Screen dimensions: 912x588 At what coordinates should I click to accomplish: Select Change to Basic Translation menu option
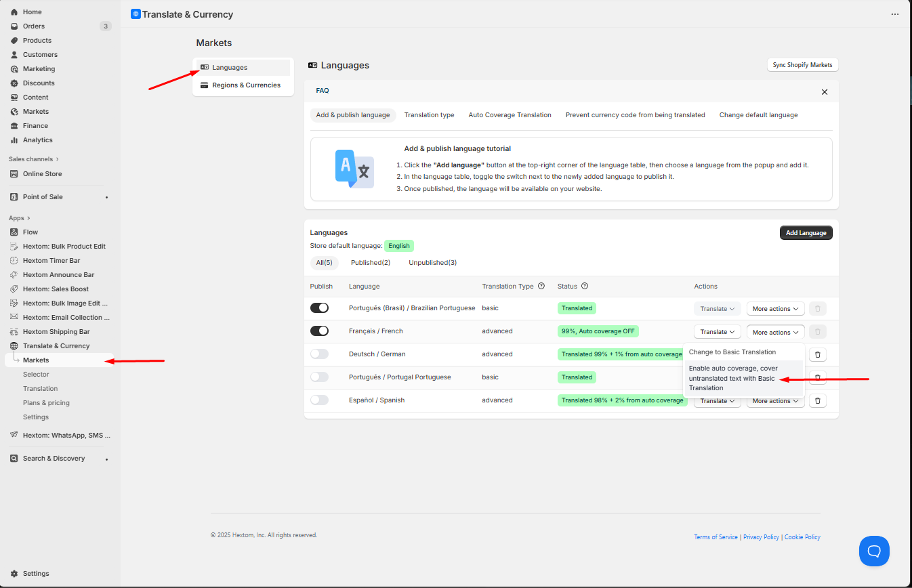[732, 352]
